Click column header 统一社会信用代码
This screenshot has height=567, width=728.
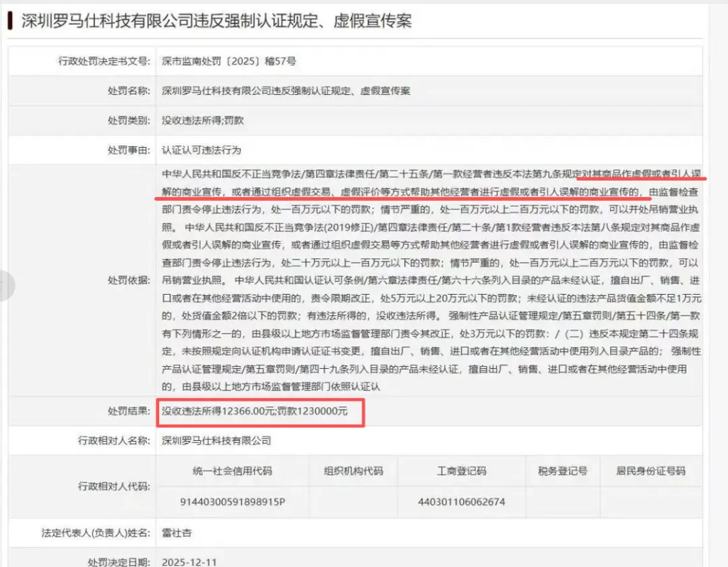coord(232,471)
